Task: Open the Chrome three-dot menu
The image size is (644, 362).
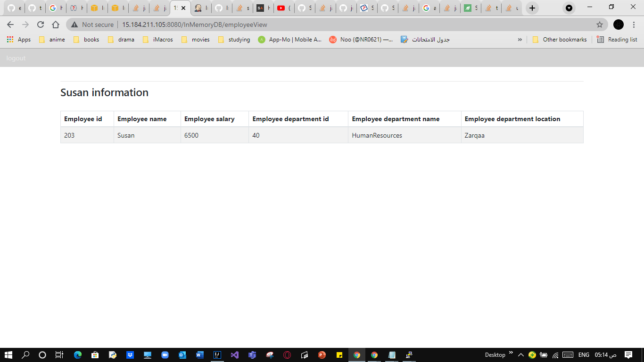Action: pyautogui.click(x=634, y=25)
